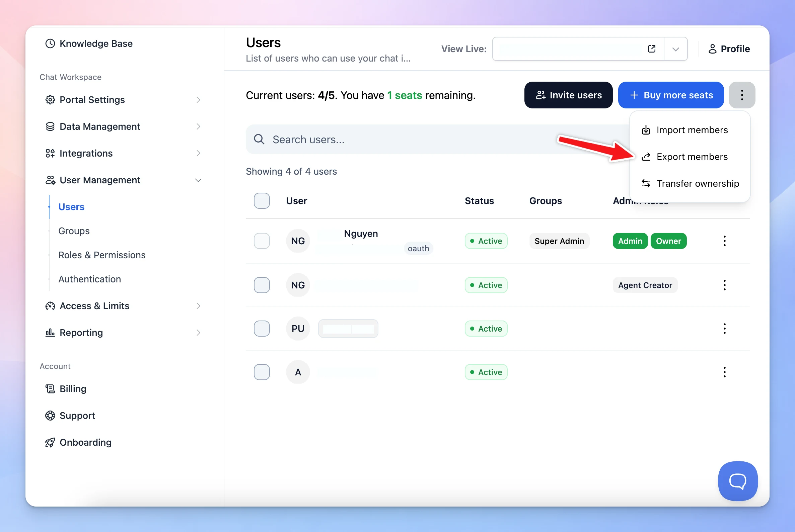Toggle the select-all users checkbox
The height and width of the screenshot is (532, 795).
click(x=262, y=201)
